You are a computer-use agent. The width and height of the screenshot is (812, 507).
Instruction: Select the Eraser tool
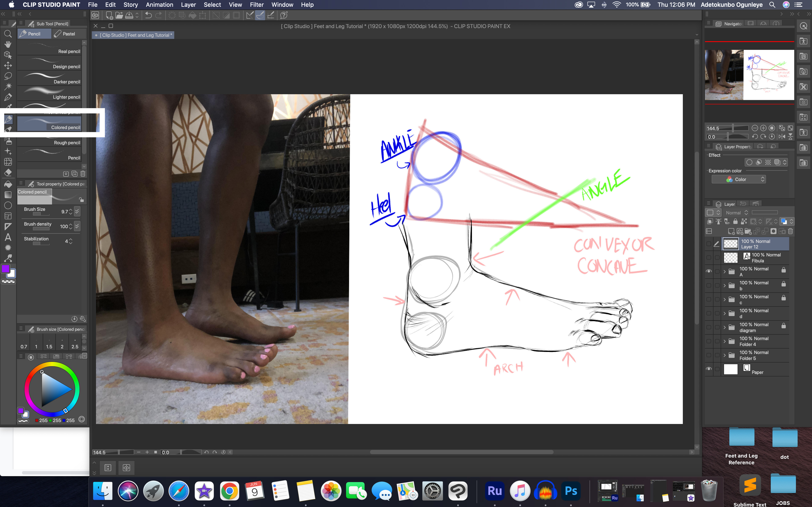tap(8, 173)
